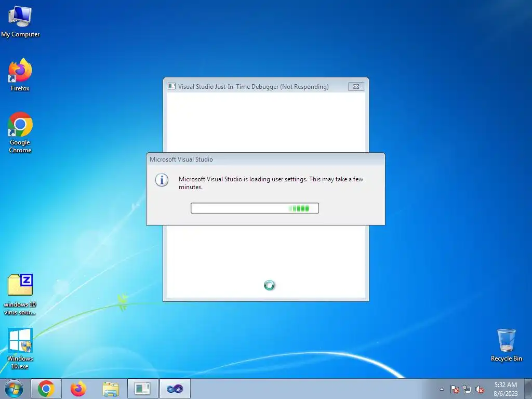
Task: Open Windows Explorer from the taskbar
Action: click(x=111, y=389)
